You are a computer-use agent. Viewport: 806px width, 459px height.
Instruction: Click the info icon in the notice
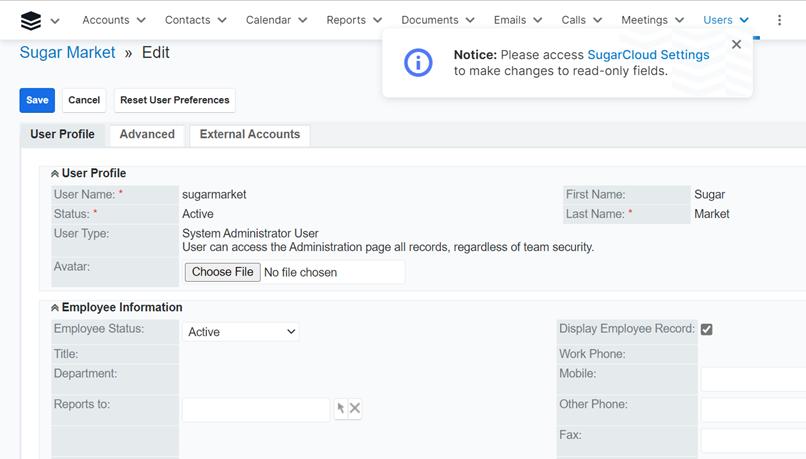pyautogui.click(x=418, y=63)
